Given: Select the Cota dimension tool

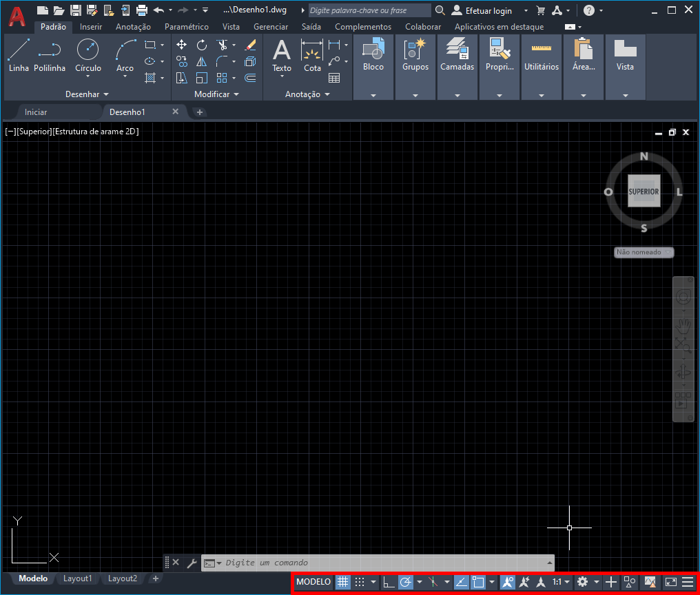Looking at the screenshot, I should (x=312, y=55).
